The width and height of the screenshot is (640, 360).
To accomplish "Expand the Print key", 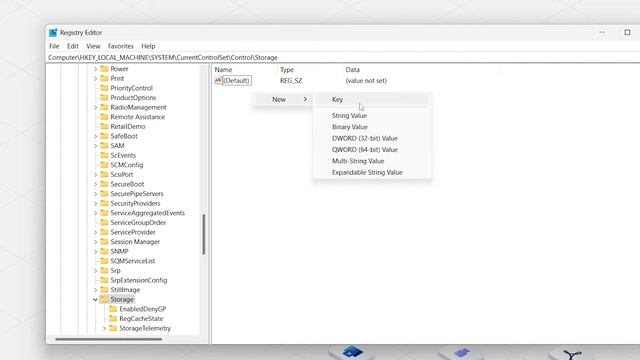I will tap(96, 78).
